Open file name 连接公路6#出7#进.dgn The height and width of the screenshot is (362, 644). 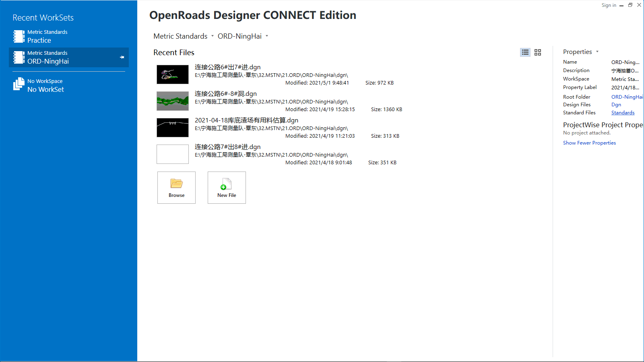click(x=227, y=67)
